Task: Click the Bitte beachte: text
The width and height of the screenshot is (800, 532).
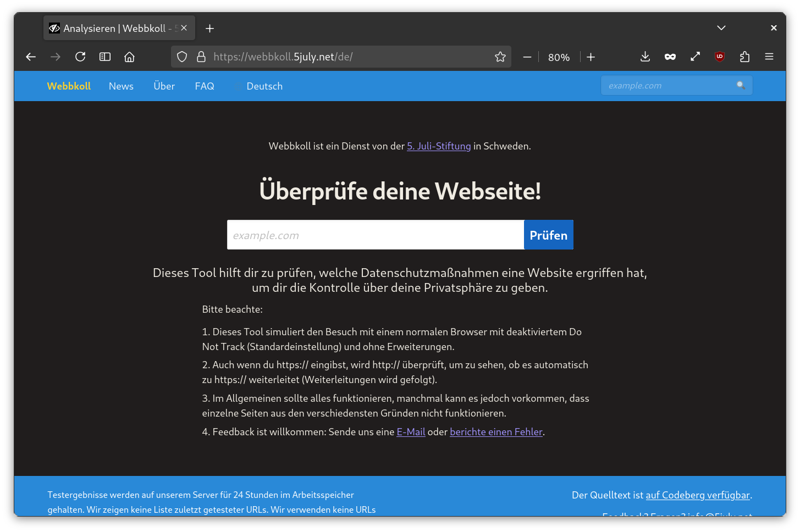Action: 232,309
